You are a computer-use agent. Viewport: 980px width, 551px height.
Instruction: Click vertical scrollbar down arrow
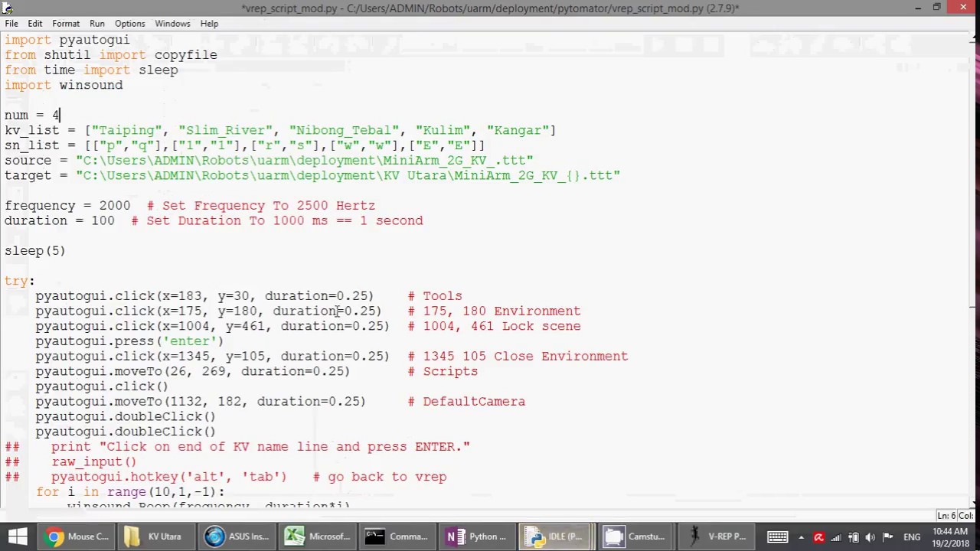click(973, 504)
